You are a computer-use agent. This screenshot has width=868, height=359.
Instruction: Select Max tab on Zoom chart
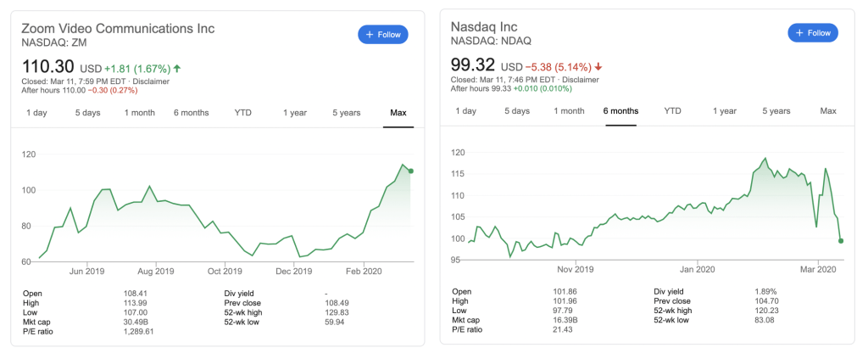pos(398,113)
